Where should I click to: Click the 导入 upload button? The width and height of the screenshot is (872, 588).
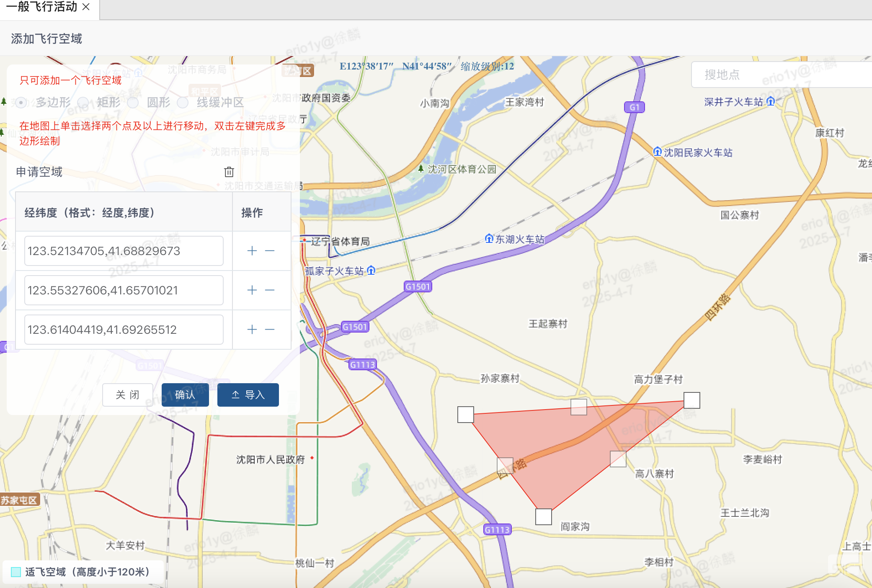[x=248, y=395]
